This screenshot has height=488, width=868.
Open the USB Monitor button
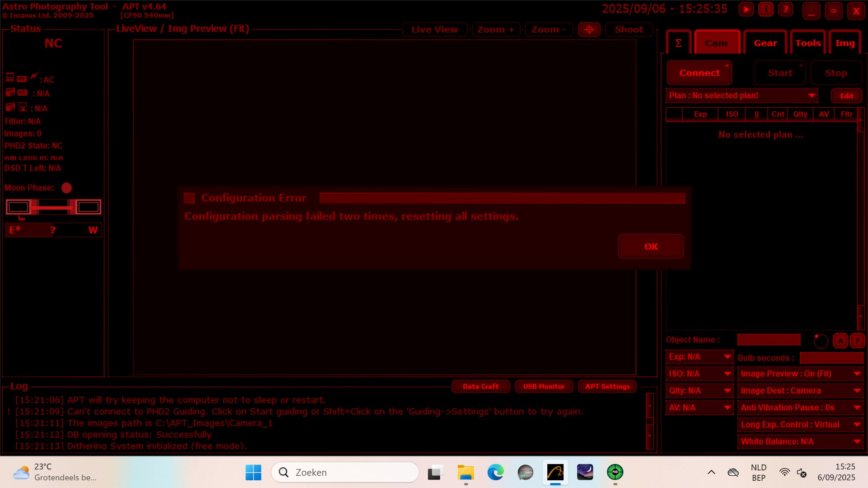click(544, 386)
